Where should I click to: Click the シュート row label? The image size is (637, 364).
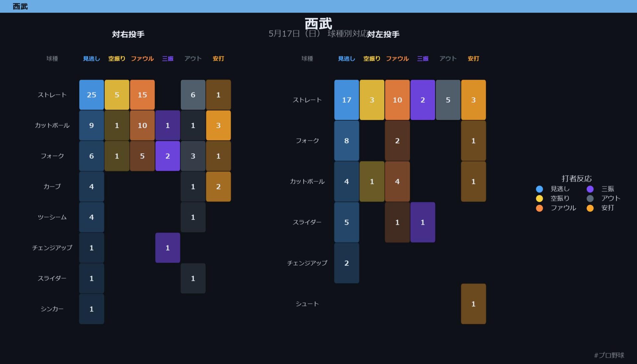307,304
